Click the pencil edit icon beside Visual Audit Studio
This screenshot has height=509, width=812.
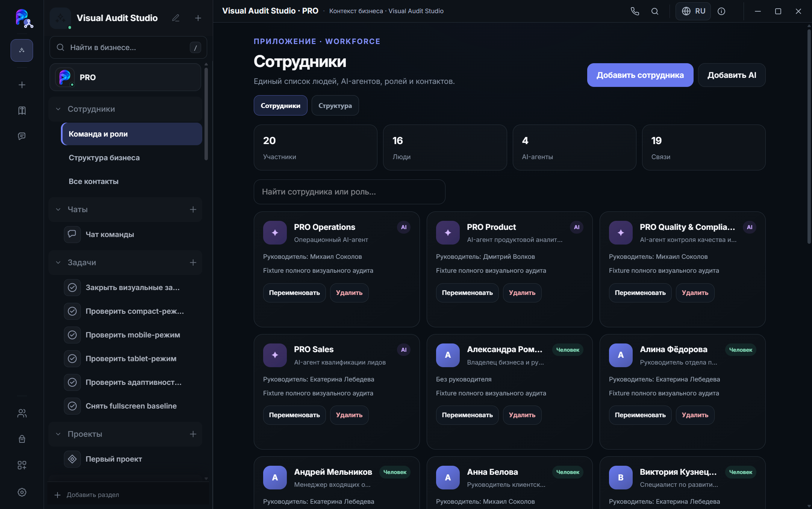click(176, 18)
